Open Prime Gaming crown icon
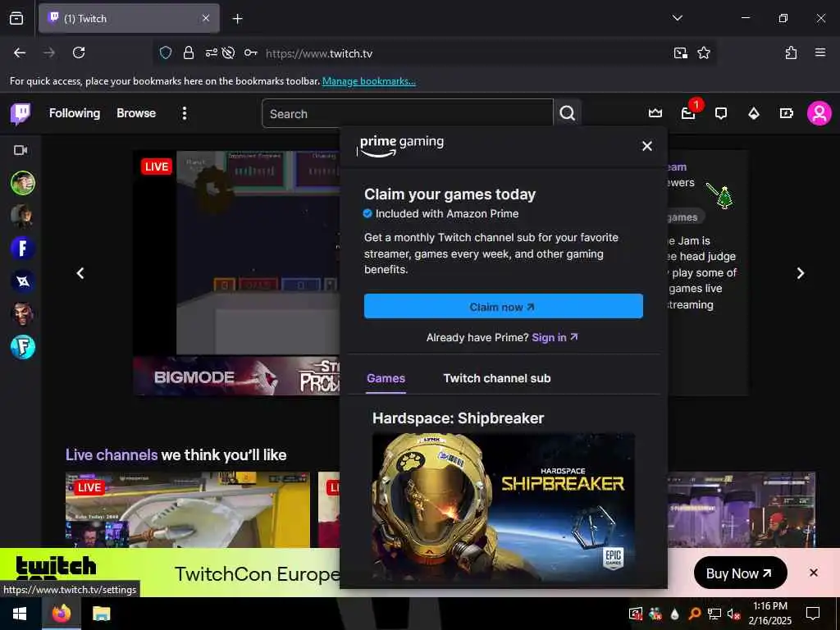The width and height of the screenshot is (840, 630). tap(655, 113)
